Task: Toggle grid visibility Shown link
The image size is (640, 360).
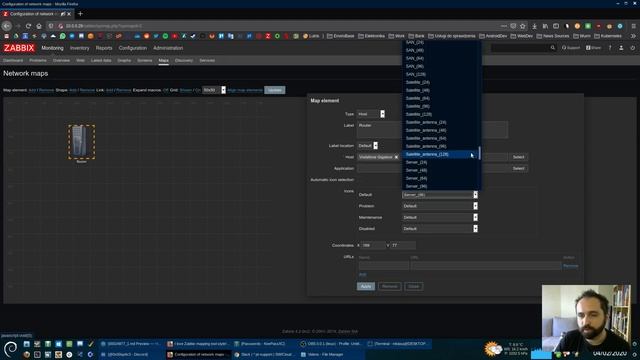Action: point(185,90)
